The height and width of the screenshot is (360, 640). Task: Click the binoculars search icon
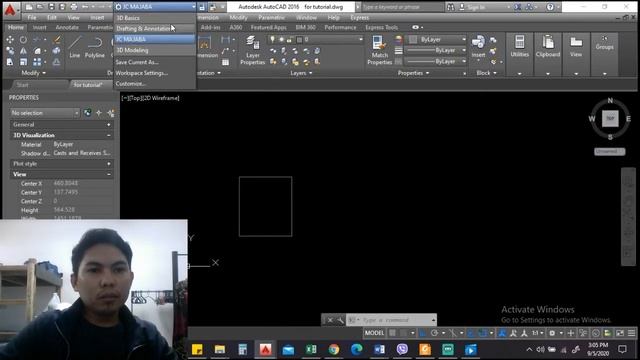click(451, 7)
